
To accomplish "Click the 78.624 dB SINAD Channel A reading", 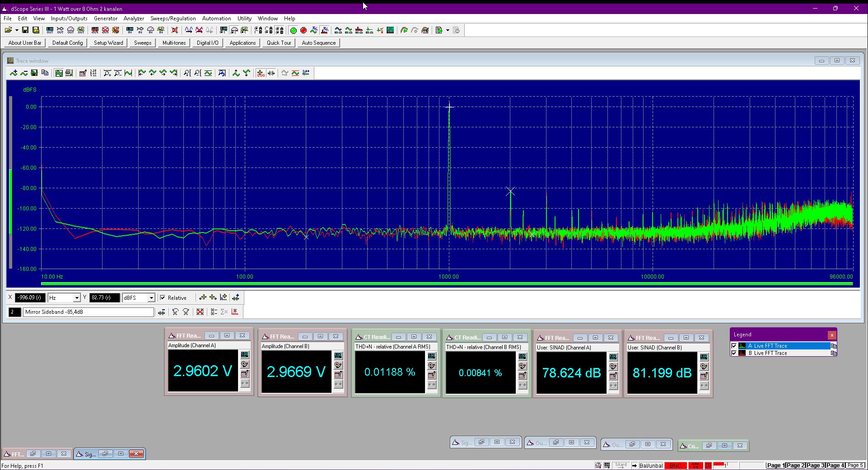I will point(571,373).
